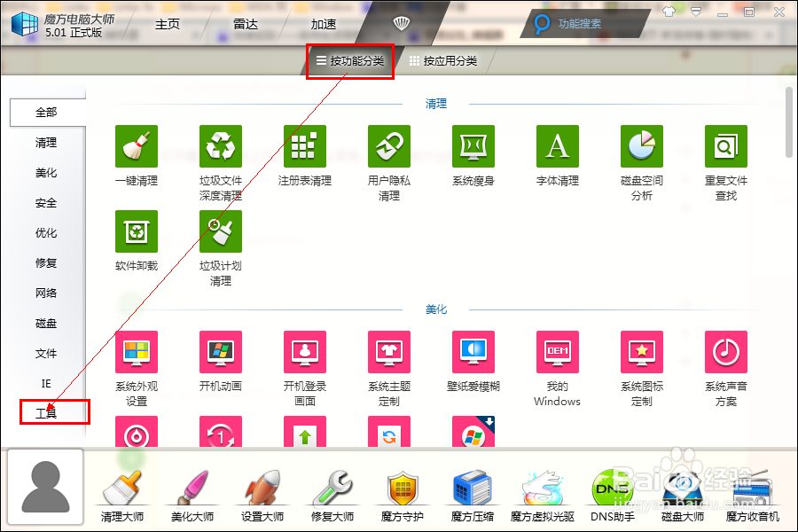Open 软件卸载 uninstaller
798x532 pixels.
[137, 231]
